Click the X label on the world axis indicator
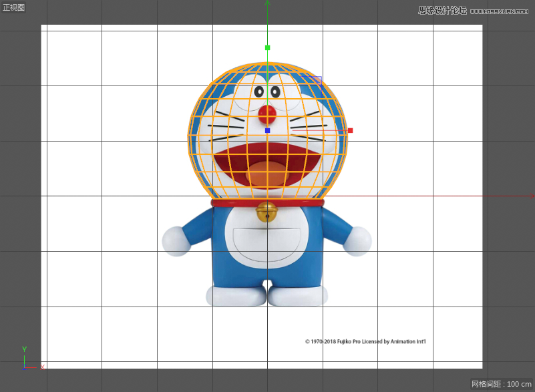The height and width of the screenshot is (392, 535). [43, 367]
